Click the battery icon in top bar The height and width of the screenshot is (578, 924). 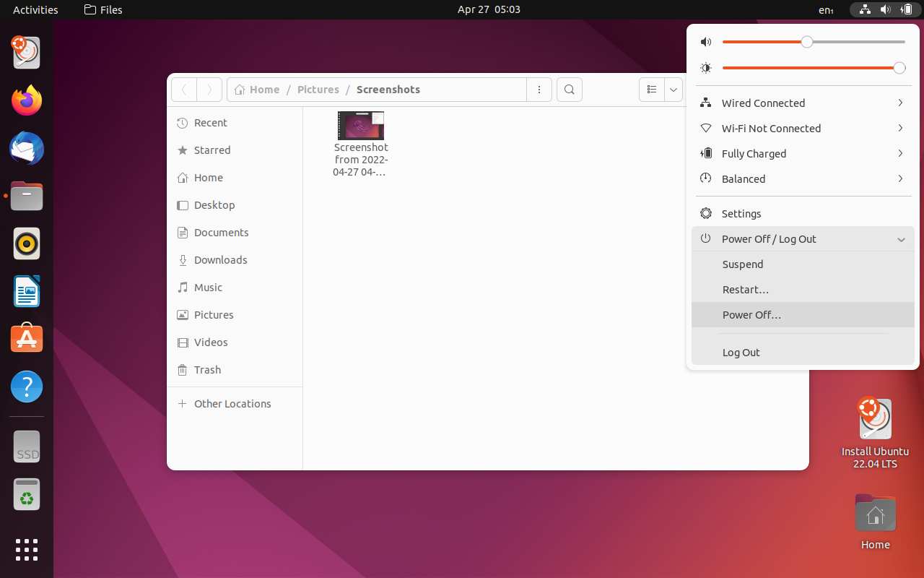point(907,9)
